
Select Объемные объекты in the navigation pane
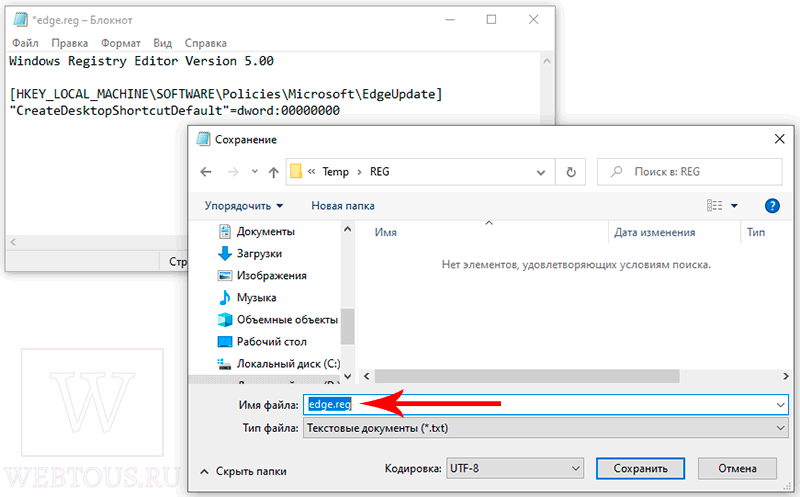[x=287, y=319]
